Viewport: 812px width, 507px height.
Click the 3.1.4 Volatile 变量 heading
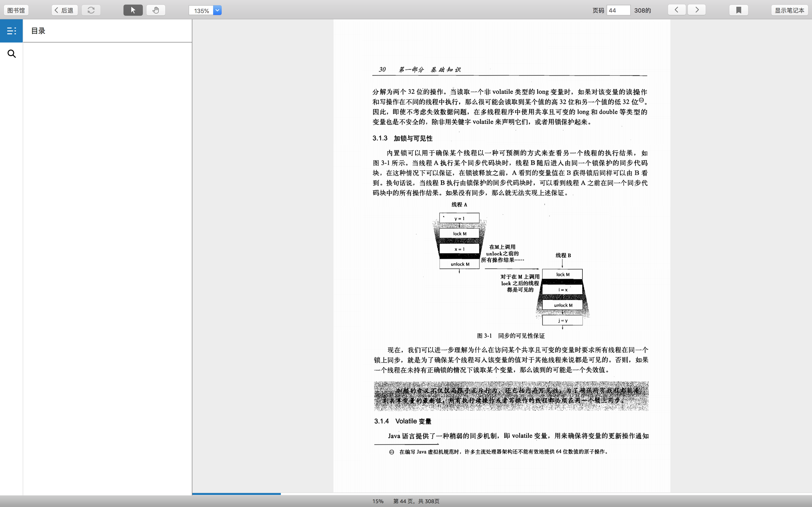403,421
